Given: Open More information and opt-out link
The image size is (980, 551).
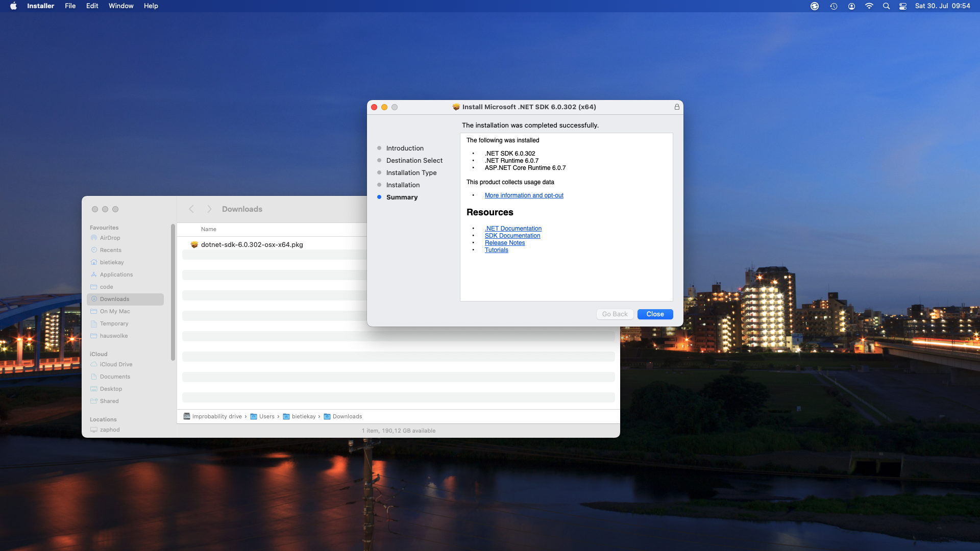Looking at the screenshot, I should click(x=524, y=195).
